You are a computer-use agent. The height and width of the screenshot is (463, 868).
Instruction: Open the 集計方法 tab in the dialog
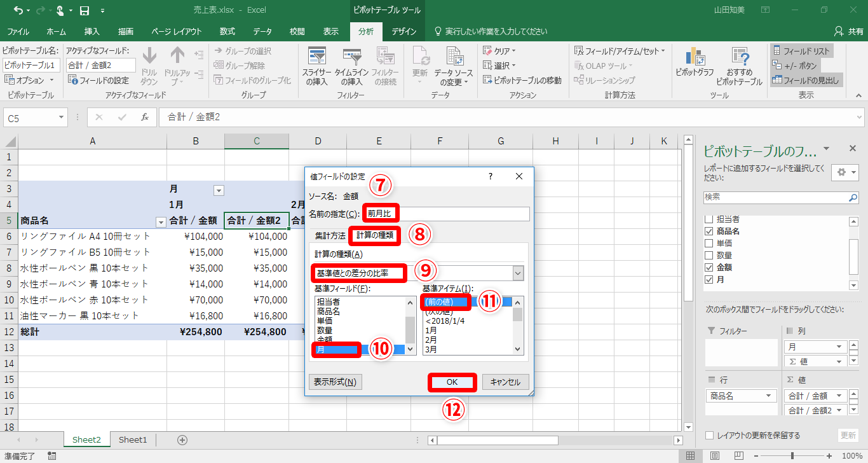point(330,235)
